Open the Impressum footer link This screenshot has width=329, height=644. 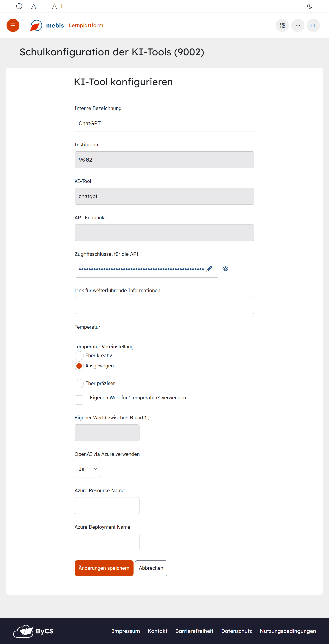[x=126, y=631]
